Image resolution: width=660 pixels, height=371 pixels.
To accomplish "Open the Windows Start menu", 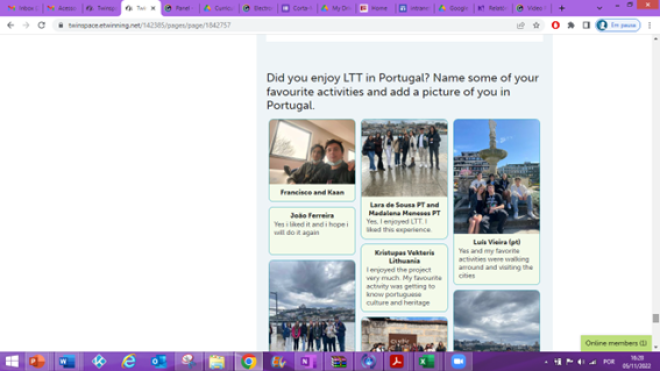I will (x=12, y=362).
